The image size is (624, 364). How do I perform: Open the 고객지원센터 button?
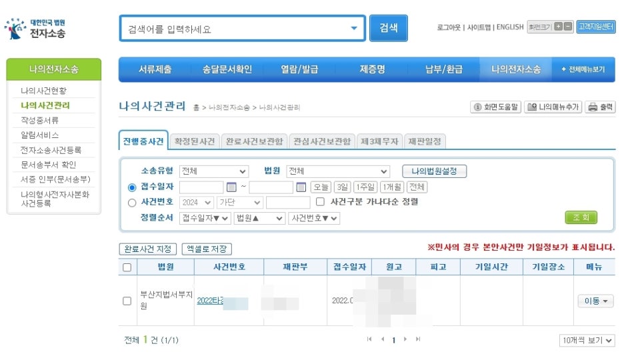[x=596, y=27]
